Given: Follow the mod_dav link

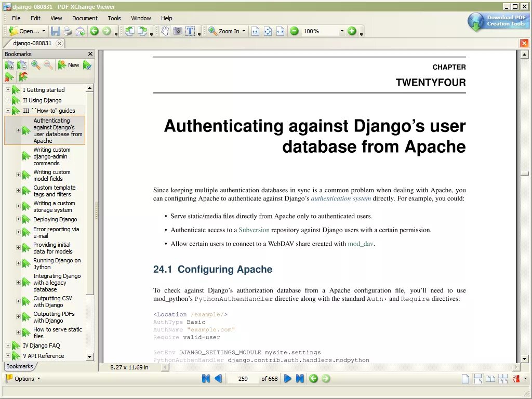Looking at the screenshot, I should point(361,244).
